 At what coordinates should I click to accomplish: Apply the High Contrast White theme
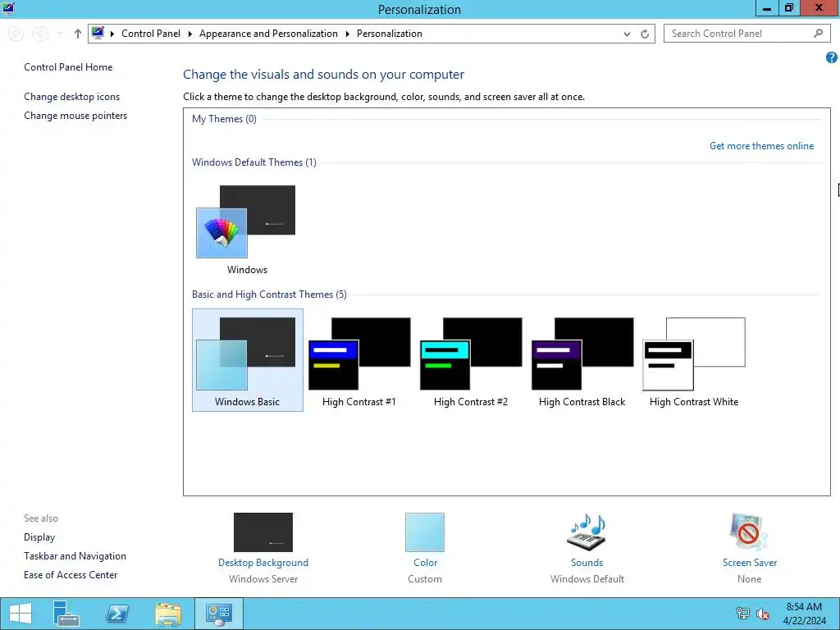click(694, 360)
